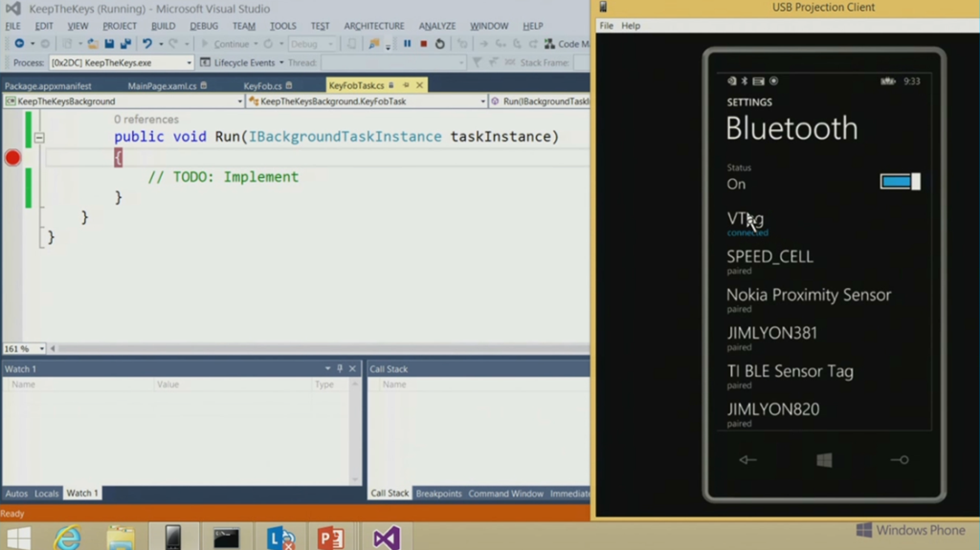
Task: Switch to the Locals tab
Action: click(x=46, y=494)
